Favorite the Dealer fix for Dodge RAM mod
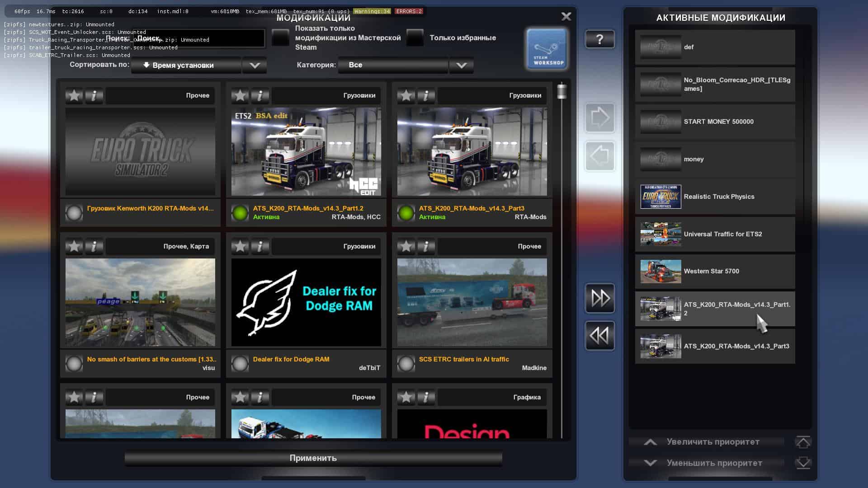Viewport: 868px width, 488px height. pyautogui.click(x=240, y=246)
